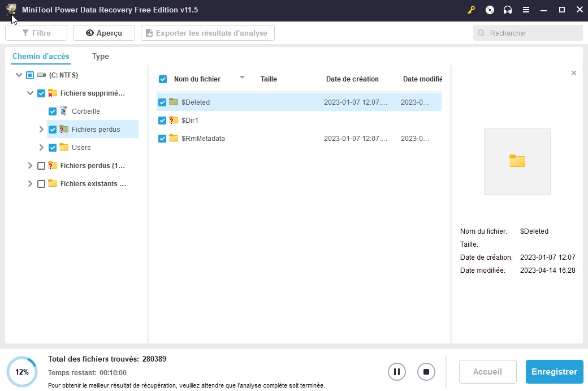This screenshot has height=391, width=588.
Task: Uncheck the $Dir1 row checkbox
Action: 162,120
